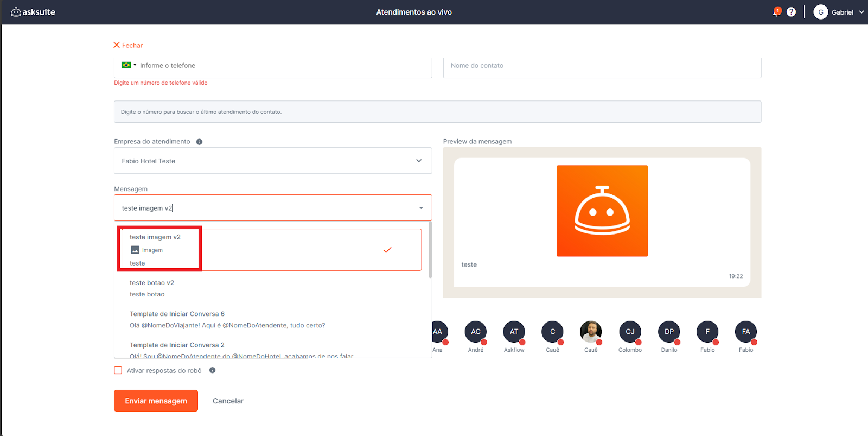Select the Askflow AT avatar

514,332
